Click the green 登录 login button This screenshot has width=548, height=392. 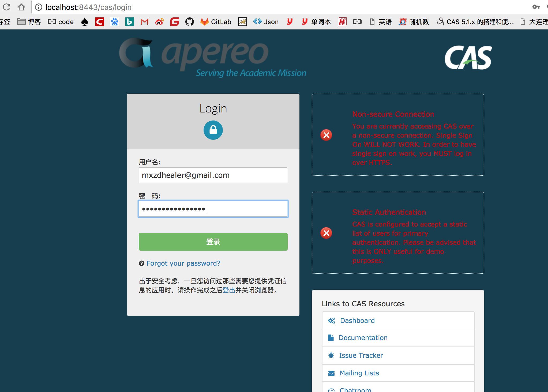[x=213, y=242]
